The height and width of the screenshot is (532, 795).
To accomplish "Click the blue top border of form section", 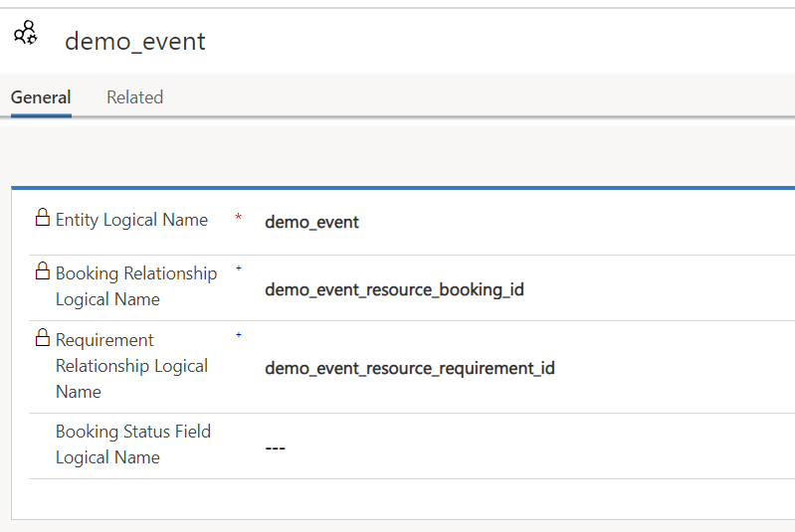I will tap(398, 187).
